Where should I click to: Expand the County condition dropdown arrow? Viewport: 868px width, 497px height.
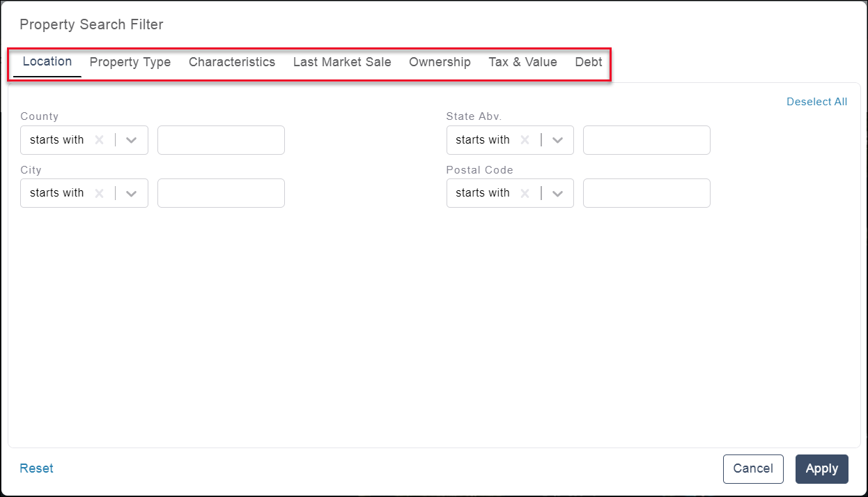132,140
